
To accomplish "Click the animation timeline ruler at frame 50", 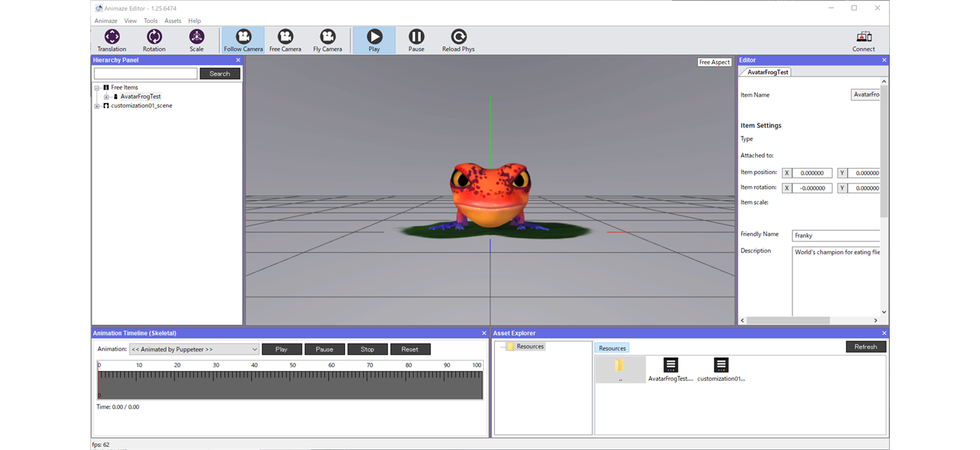I will (293, 375).
